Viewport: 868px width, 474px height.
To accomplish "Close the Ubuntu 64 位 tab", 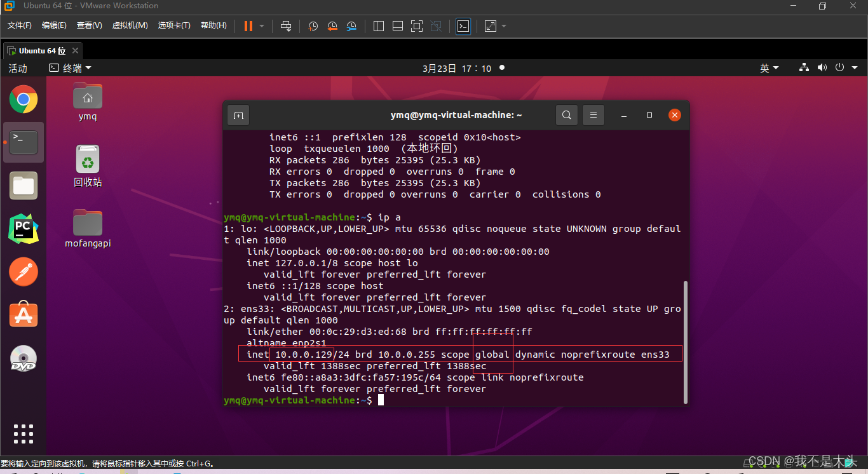I will coord(76,51).
